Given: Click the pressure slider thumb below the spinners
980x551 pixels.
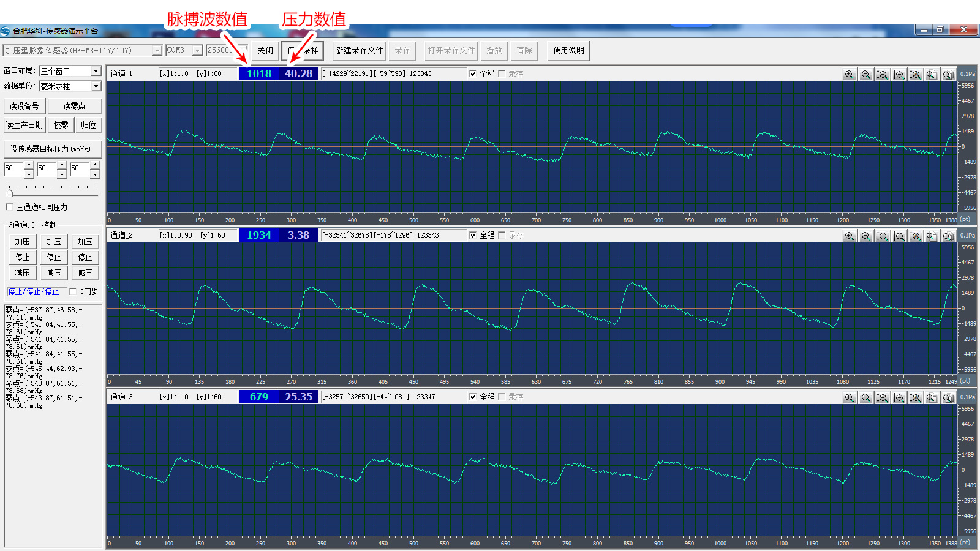Looking at the screenshot, I should pos(10,192).
